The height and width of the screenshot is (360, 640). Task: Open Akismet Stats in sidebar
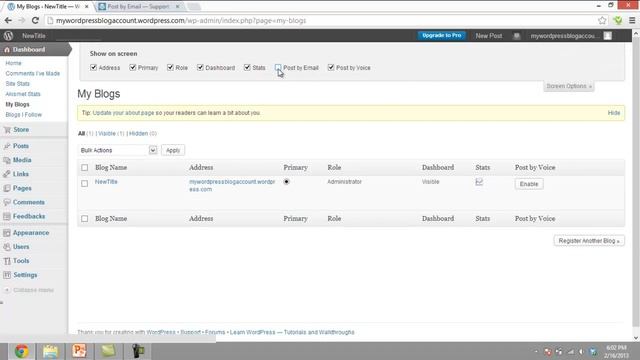[23, 94]
